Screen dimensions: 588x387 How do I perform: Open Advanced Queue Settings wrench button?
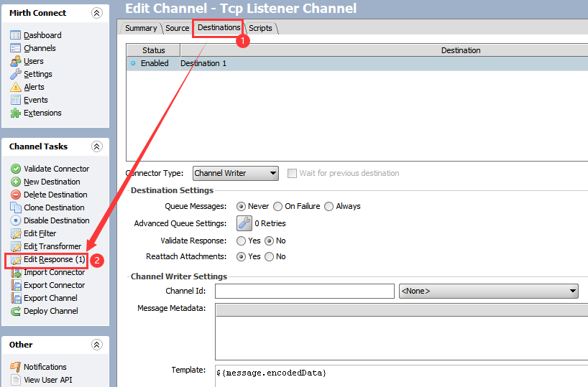point(244,223)
